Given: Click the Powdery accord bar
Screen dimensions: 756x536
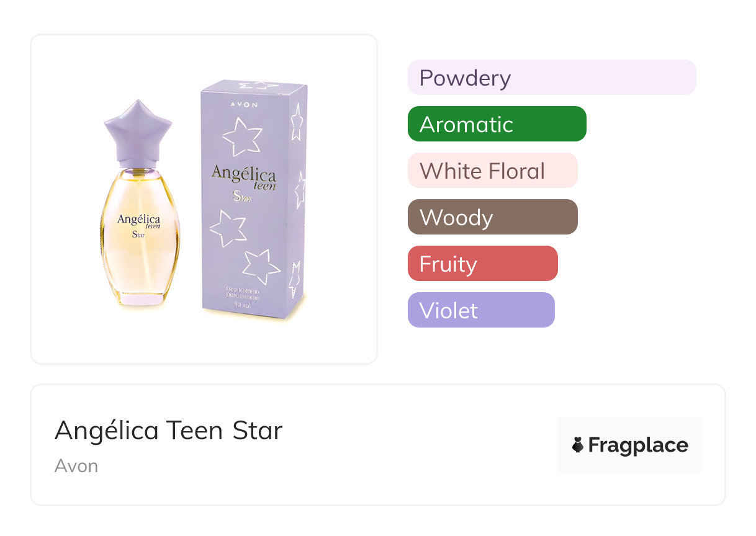Looking at the screenshot, I should coord(551,78).
